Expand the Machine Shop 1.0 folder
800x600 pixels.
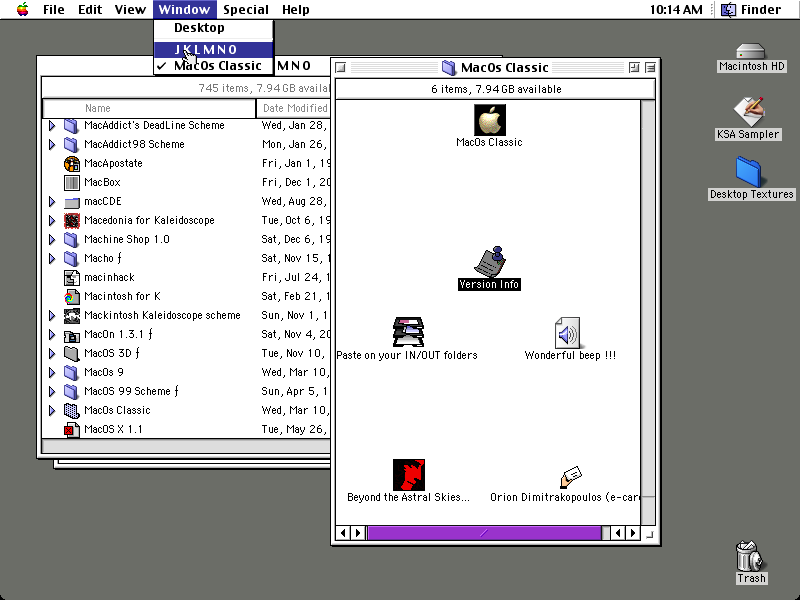(52, 239)
